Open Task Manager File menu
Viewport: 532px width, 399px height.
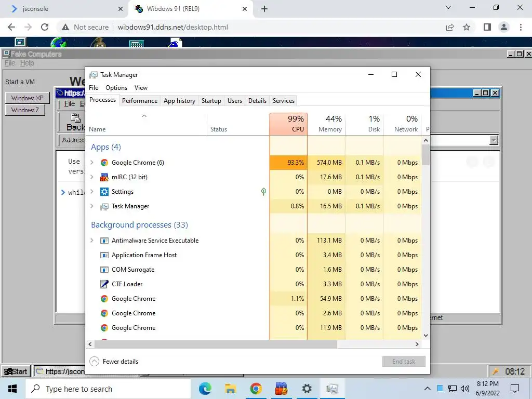pyautogui.click(x=94, y=88)
